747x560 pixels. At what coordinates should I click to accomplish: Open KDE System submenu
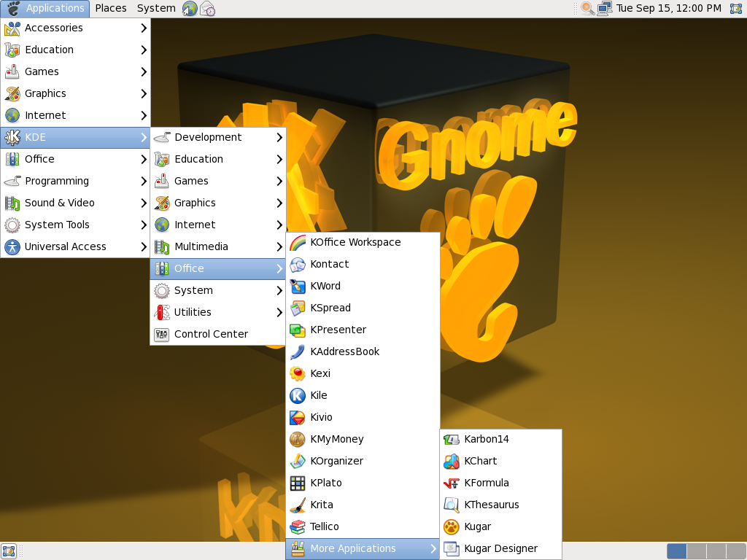pyautogui.click(x=218, y=290)
